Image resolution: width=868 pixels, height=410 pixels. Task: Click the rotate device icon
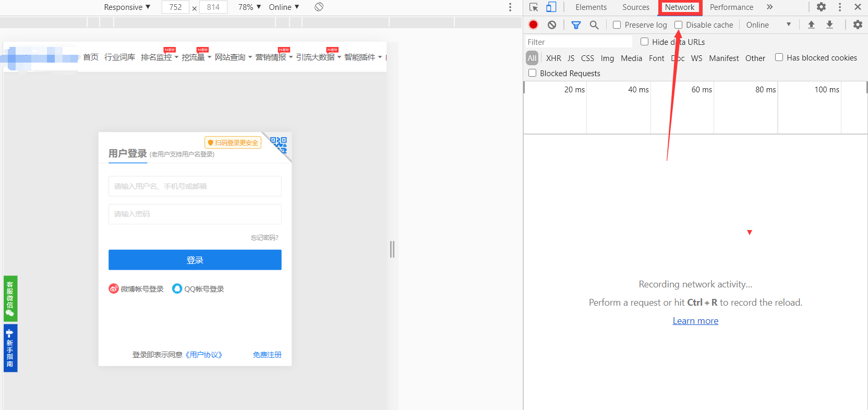pyautogui.click(x=319, y=7)
